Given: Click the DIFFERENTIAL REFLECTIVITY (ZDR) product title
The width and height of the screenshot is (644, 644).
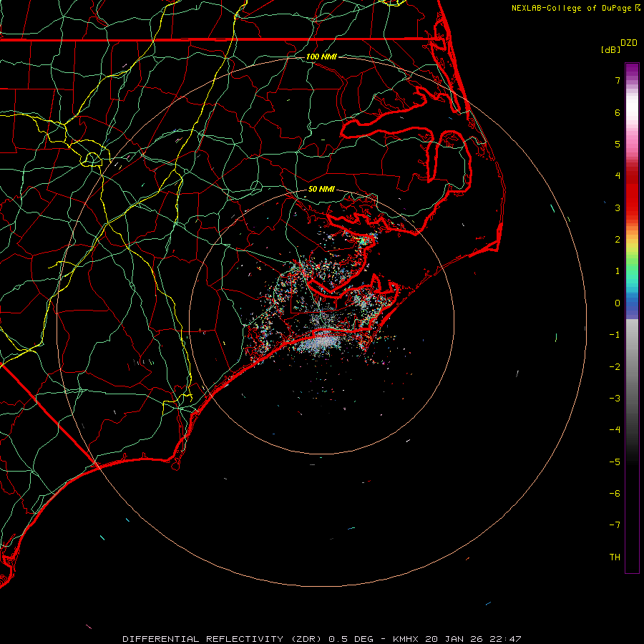Looking at the screenshot, I should [x=223, y=639].
